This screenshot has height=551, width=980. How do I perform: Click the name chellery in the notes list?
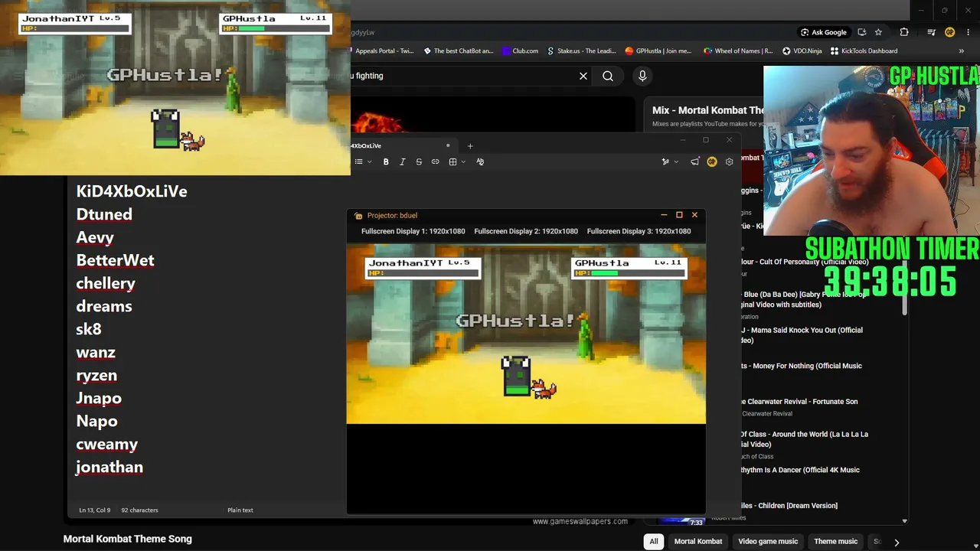(106, 283)
